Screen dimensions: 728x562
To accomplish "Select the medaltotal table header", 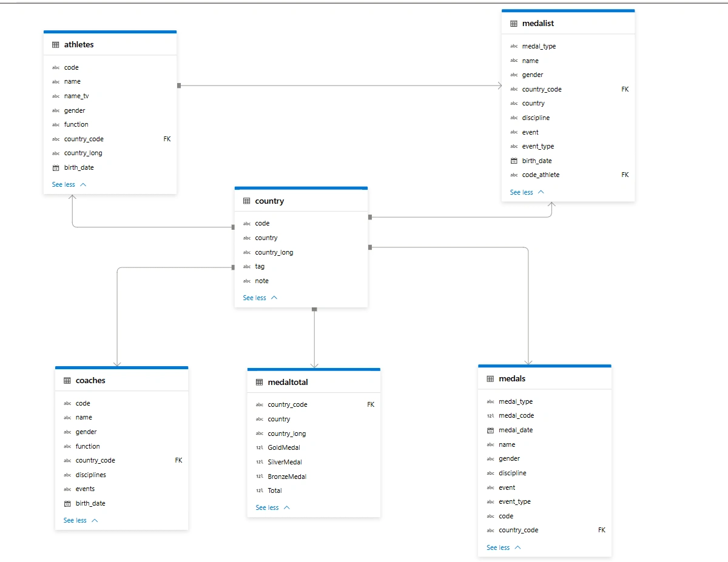I will click(314, 382).
